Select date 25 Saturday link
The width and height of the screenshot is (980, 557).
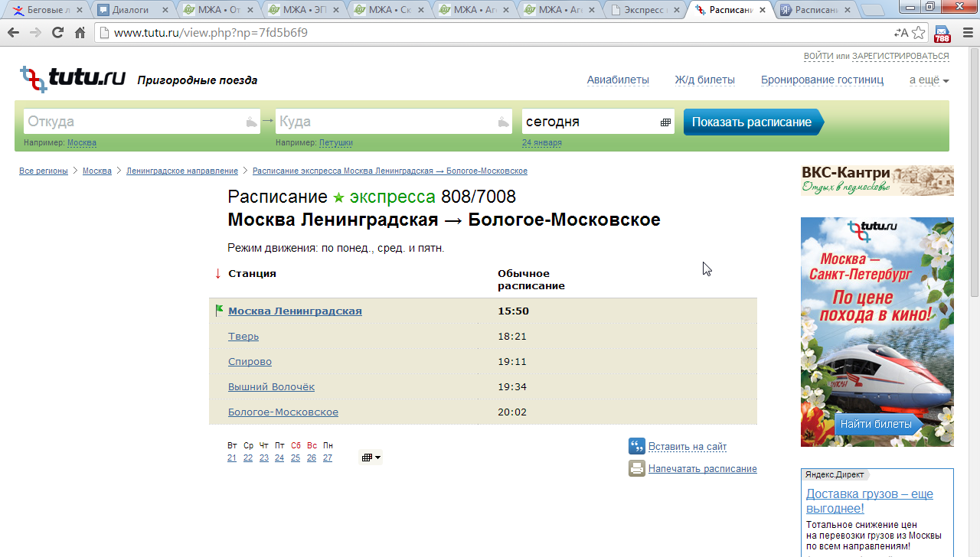[296, 458]
